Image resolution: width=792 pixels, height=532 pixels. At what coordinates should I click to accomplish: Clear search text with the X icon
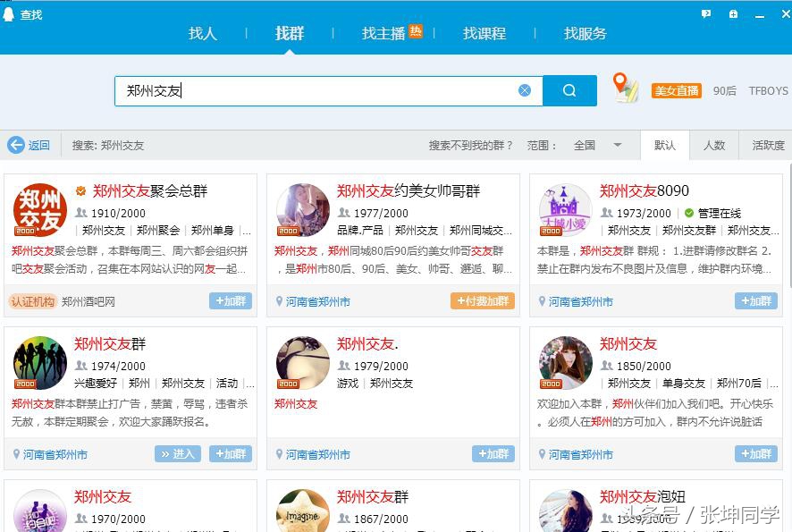tap(525, 89)
